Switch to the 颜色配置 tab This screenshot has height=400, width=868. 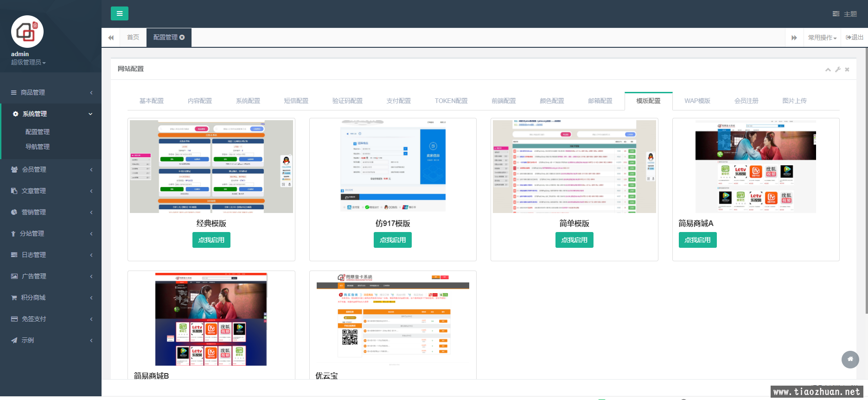pos(552,101)
